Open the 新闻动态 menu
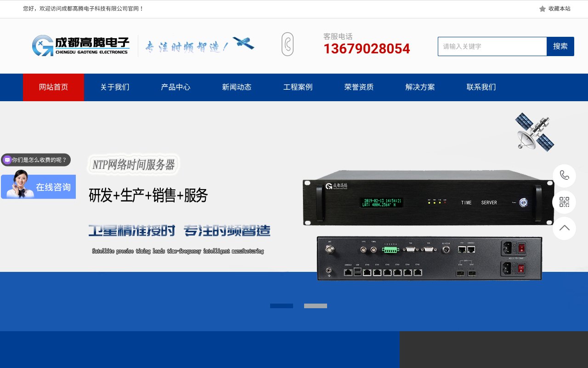Screen dimensions: 588x368 click(x=236, y=87)
